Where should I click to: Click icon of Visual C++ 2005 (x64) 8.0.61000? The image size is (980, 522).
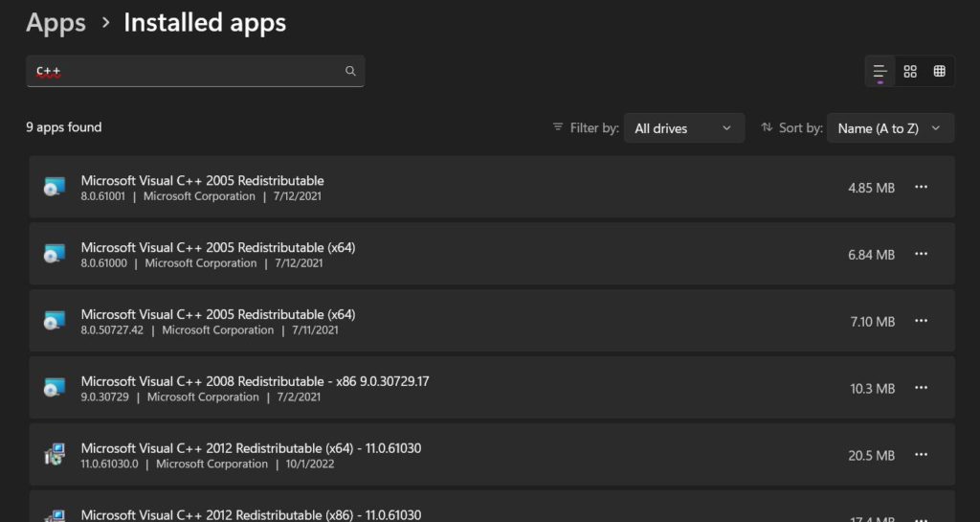[55, 254]
